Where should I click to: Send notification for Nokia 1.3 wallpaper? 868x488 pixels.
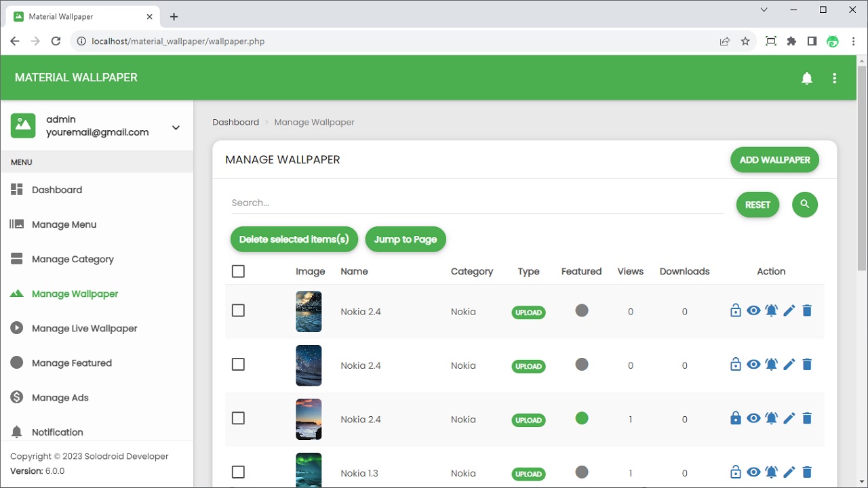[772, 472]
